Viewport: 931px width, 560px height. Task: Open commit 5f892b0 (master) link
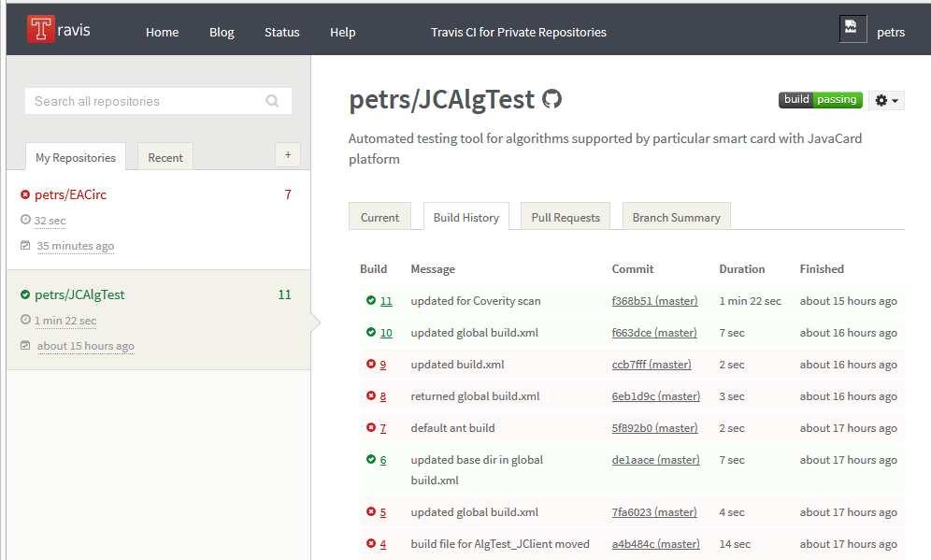pyautogui.click(x=654, y=428)
